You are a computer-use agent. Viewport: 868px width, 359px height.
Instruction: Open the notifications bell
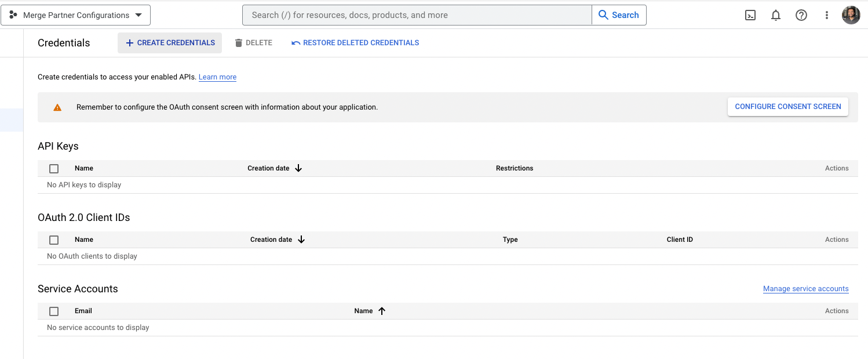(776, 16)
